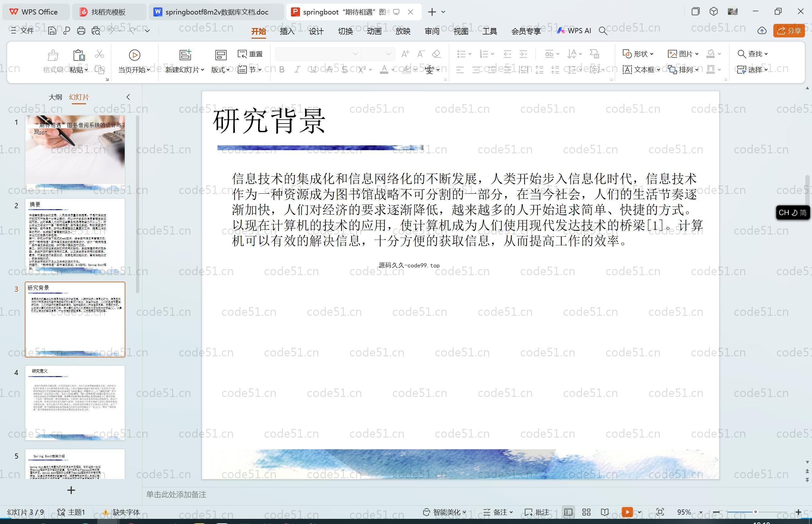Click the Undo arrow icon

click(111, 31)
